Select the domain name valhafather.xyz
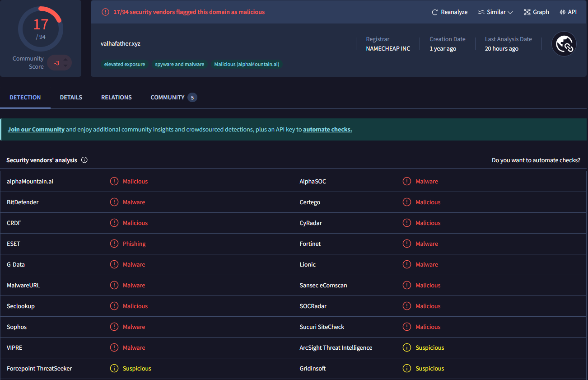The image size is (588, 380). 121,44
